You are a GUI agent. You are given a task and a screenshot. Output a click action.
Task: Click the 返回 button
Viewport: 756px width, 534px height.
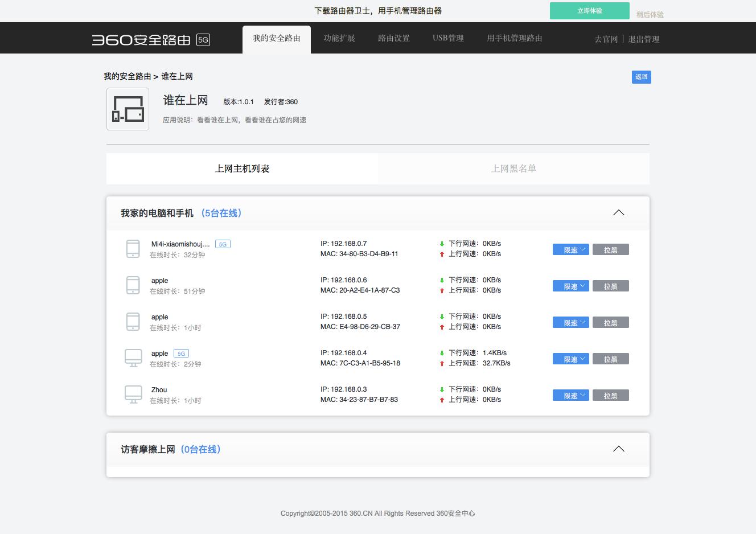pos(641,77)
